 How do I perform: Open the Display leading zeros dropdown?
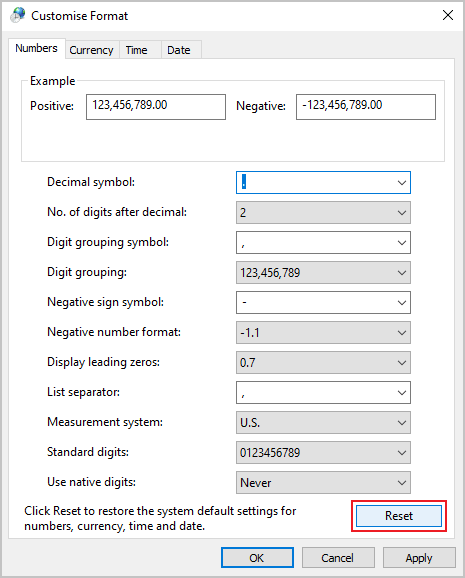323,363
